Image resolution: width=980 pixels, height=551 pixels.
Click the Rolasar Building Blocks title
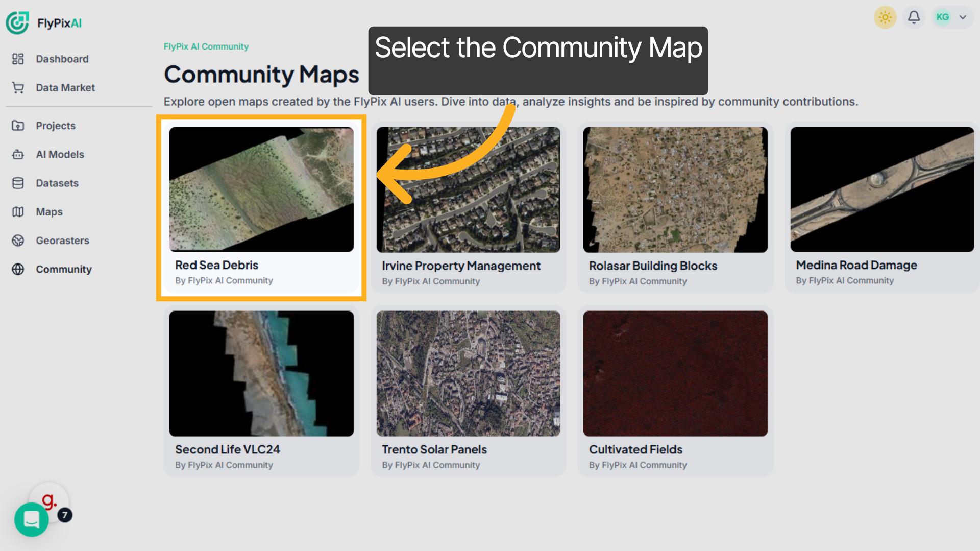pyautogui.click(x=653, y=266)
